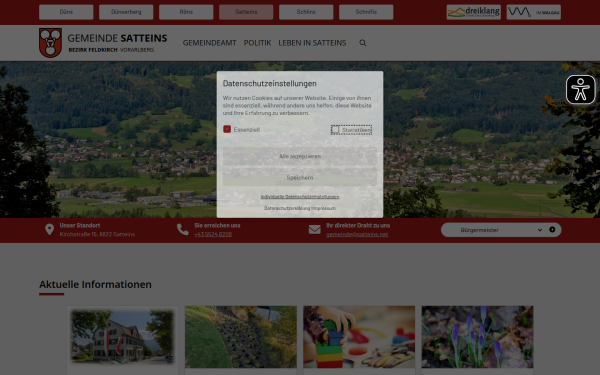
Task: Open the purple crocus flowers news thumbnail
Action: point(477,337)
